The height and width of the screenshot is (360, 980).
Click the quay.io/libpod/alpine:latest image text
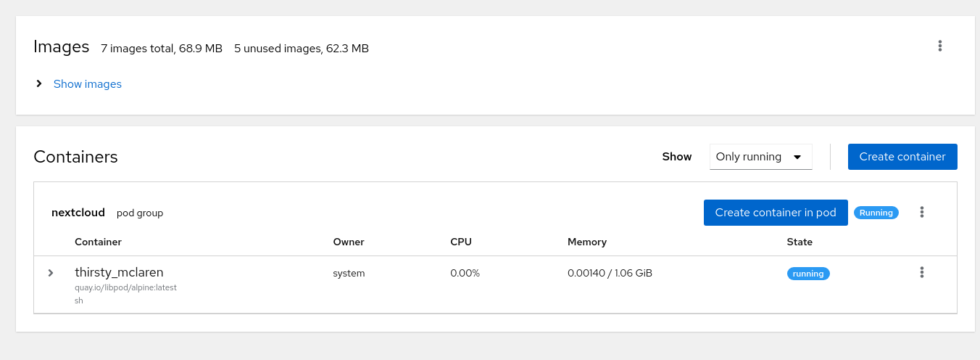[125, 287]
